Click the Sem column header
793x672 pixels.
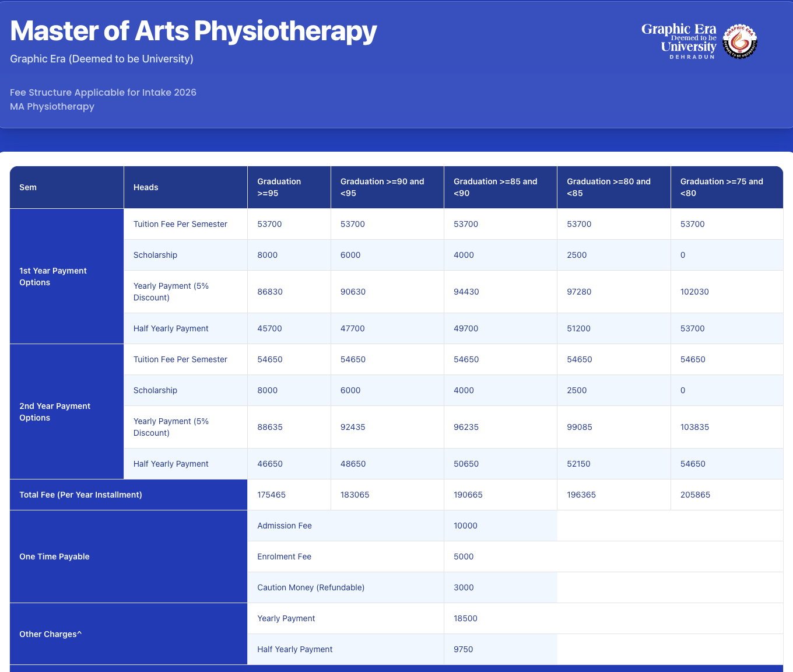[x=28, y=187]
